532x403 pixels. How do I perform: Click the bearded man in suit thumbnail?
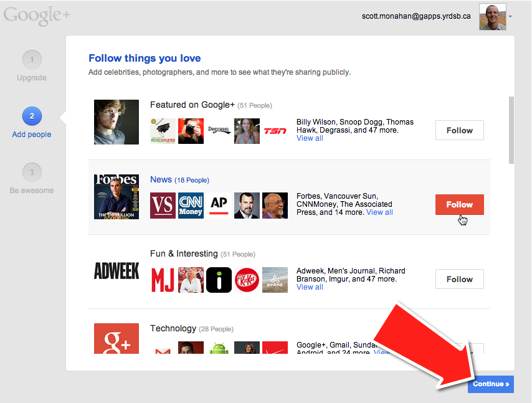click(x=247, y=206)
